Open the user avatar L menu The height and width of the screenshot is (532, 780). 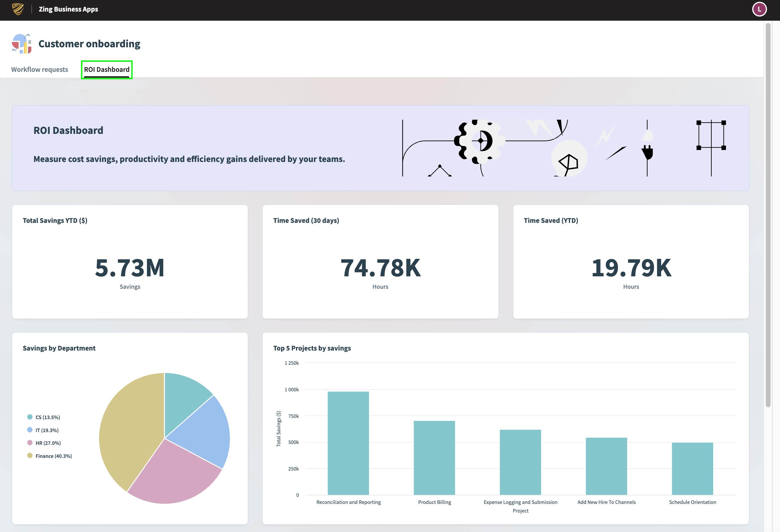coord(759,9)
